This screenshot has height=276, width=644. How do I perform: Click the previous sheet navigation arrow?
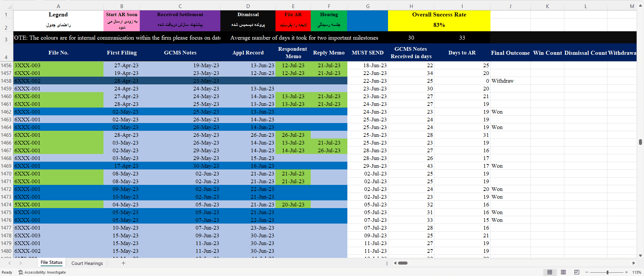10,263
